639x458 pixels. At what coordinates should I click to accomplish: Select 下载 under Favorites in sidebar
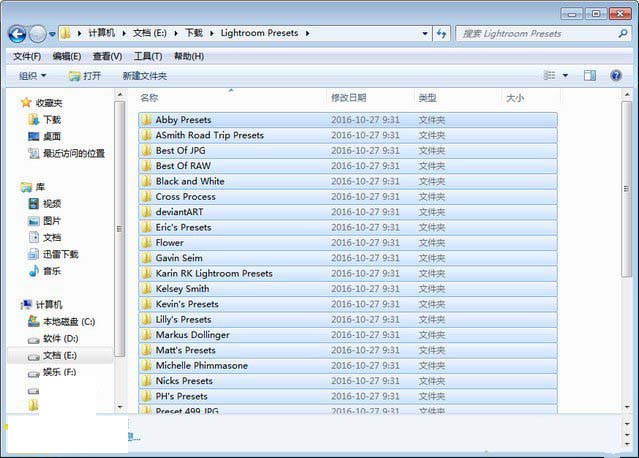click(44, 120)
